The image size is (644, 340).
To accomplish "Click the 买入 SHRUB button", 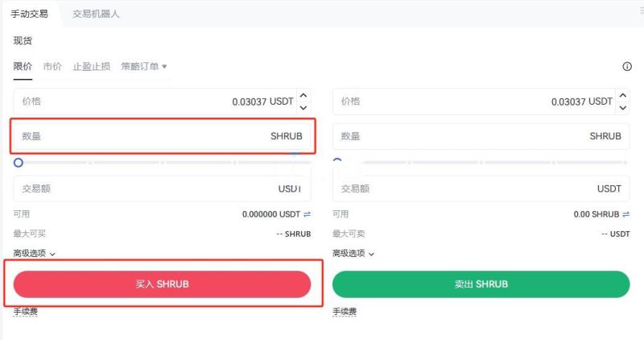I will (162, 284).
